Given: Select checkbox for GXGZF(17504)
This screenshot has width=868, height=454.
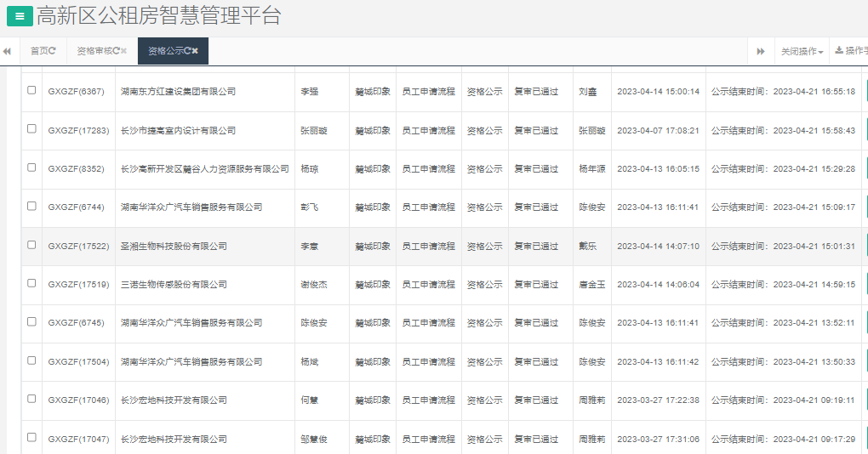Looking at the screenshot, I should pyautogui.click(x=31, y=360).
